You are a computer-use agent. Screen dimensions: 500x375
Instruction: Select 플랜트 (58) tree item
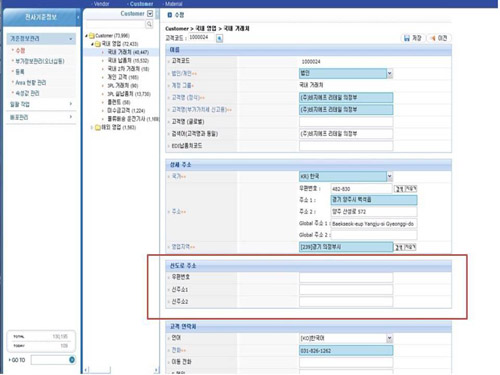118,102
